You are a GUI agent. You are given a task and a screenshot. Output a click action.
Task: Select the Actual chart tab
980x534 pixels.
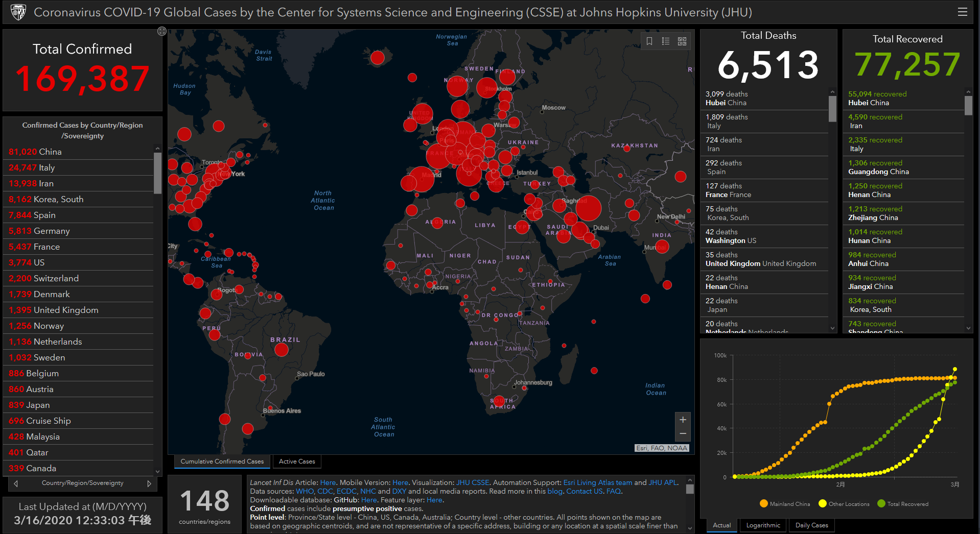click(722, 525)
